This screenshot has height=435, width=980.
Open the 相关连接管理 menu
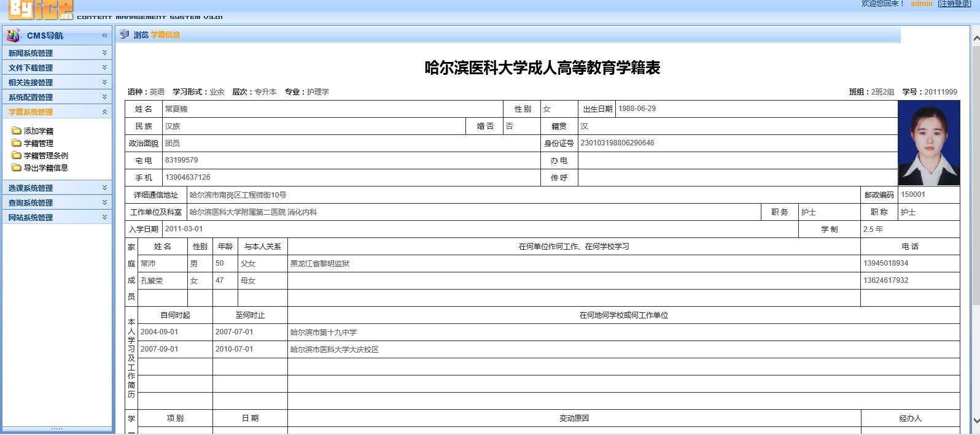(31, 83)
